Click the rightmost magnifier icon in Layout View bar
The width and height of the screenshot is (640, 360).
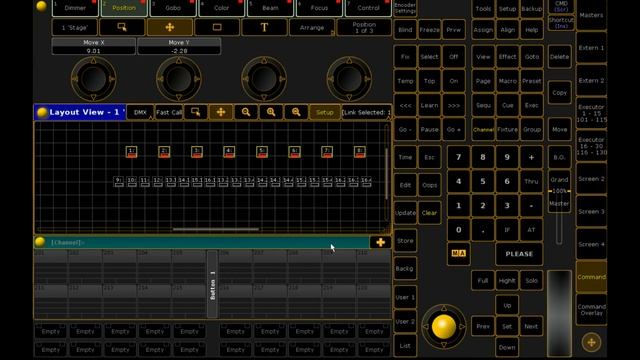coord(296,112)
